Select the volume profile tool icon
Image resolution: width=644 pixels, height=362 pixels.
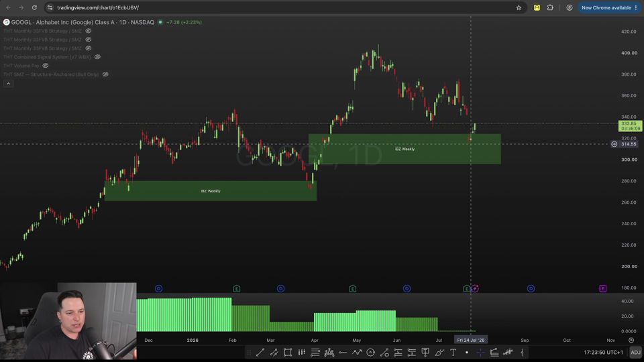tap(508, 352)
